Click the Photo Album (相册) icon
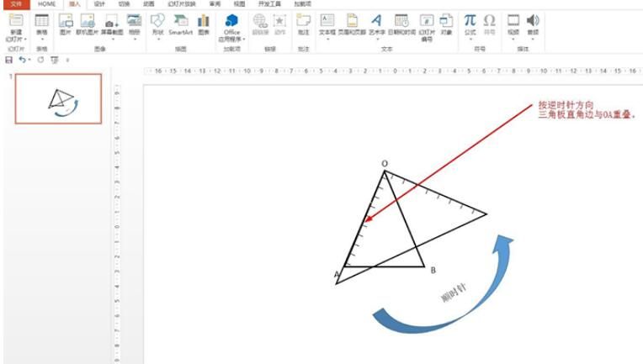 134,20
